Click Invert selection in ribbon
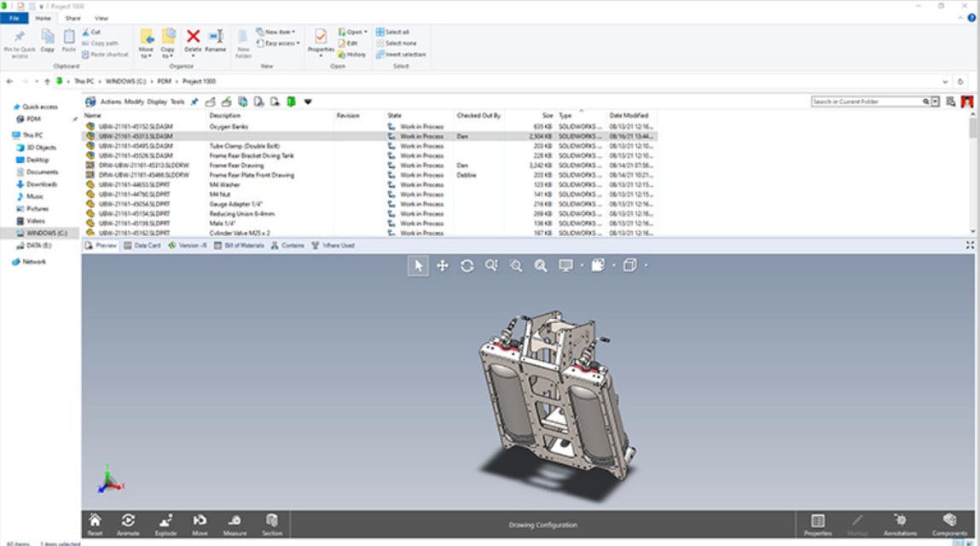 tap(401, 55)
